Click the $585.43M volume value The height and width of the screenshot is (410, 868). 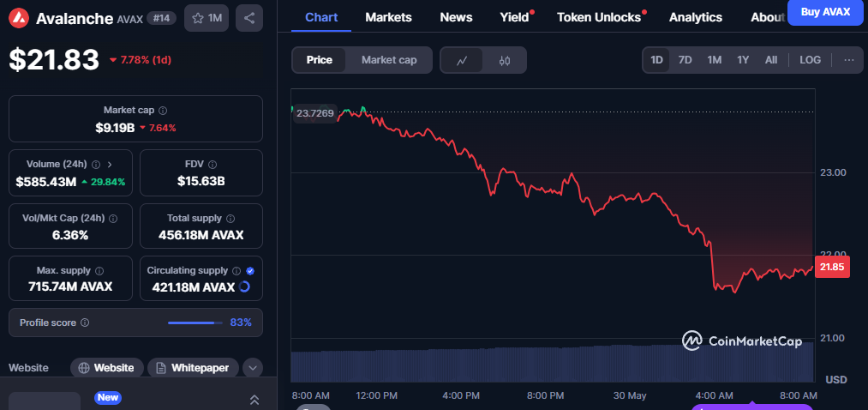pyautogui.click(x=46, y=181)
